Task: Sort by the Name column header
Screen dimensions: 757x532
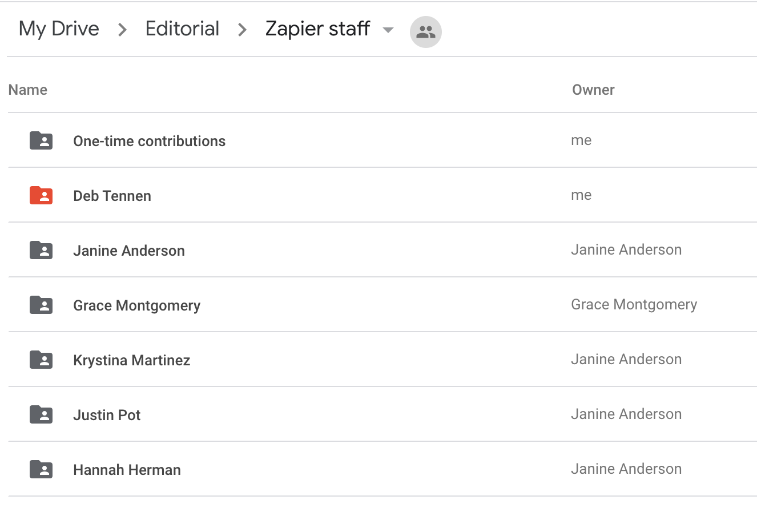Action: [x=28, y=90]
